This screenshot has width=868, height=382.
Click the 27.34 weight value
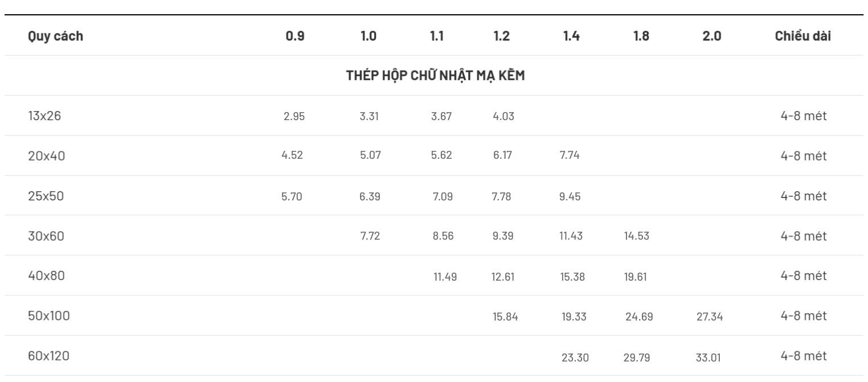click(709, 317)
